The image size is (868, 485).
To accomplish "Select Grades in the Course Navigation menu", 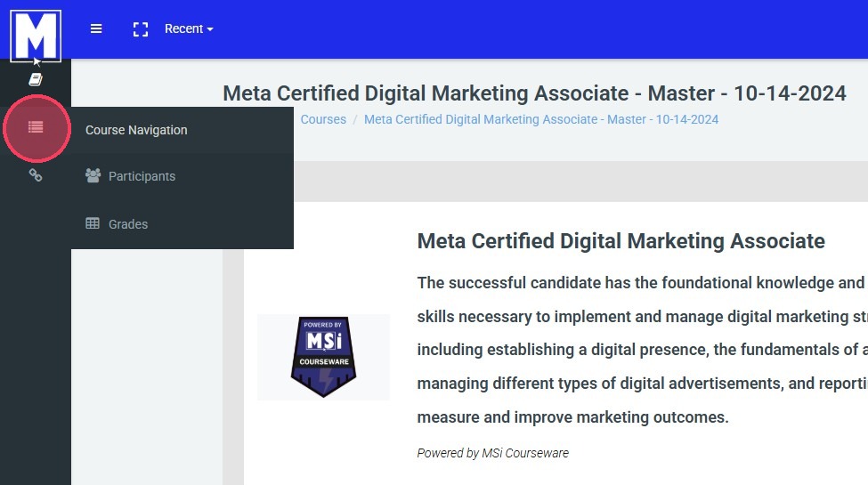I will coord(128,224).
